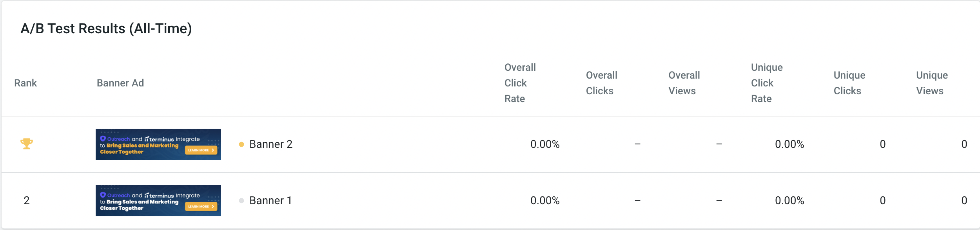980x230 pixels.
Task: Click the gold trophy rank icon
Action: 27,144
